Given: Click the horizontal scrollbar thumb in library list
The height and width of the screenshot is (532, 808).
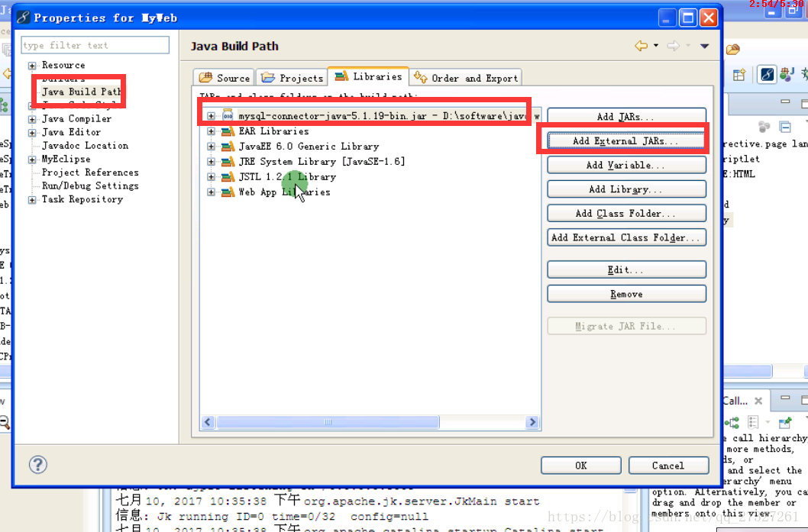Looking at the screenshot, I should coord(328,422).
